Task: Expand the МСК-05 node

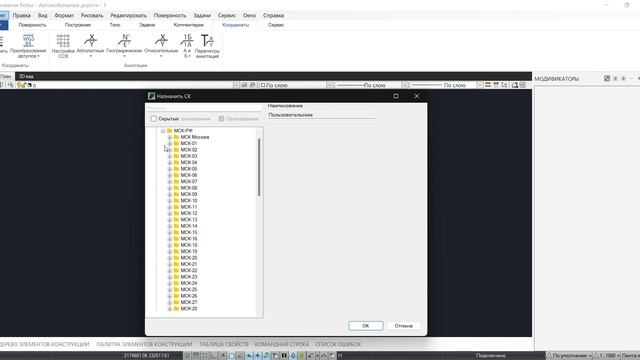Action: tap(170, 169)
